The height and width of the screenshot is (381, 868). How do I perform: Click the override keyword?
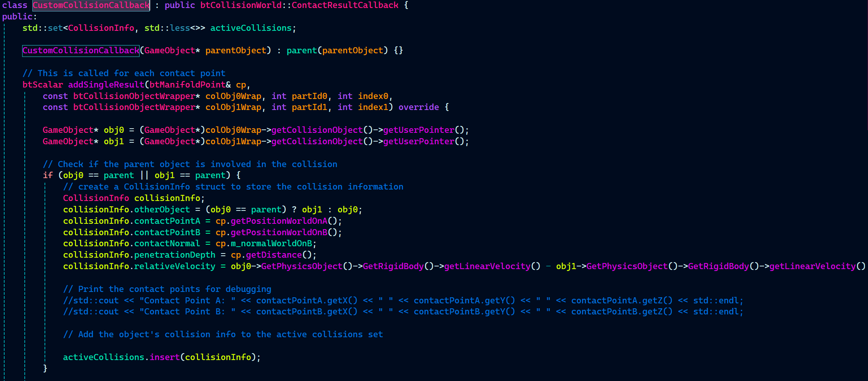click(419, 107)
